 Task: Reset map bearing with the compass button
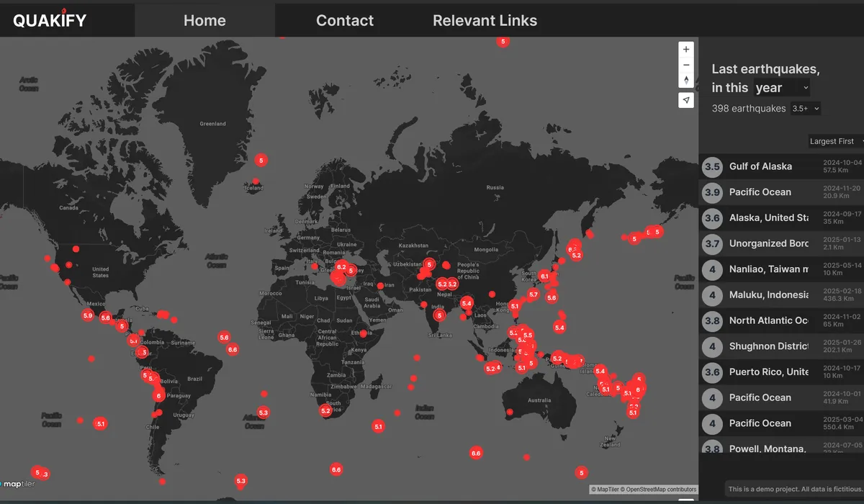686,81
